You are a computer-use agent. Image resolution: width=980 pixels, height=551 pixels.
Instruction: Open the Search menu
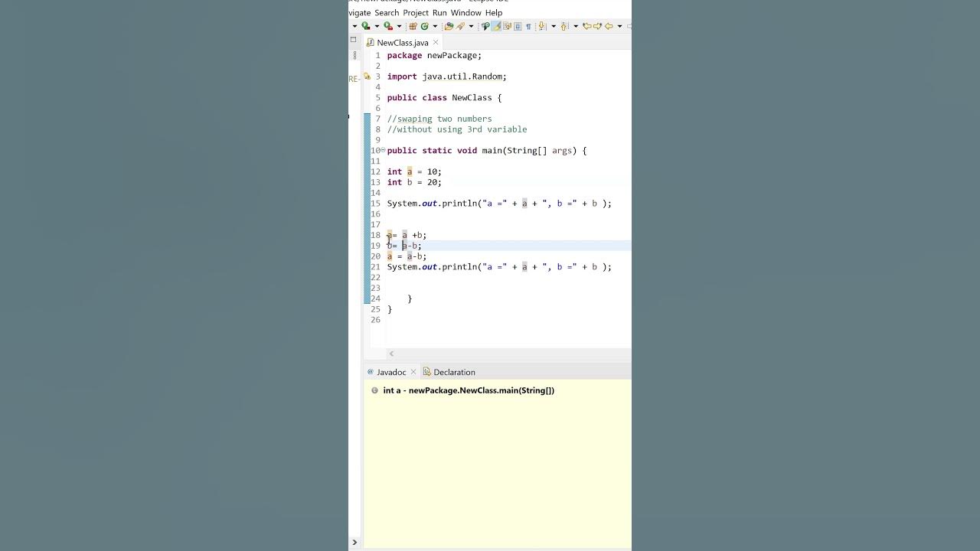(387, 12)
